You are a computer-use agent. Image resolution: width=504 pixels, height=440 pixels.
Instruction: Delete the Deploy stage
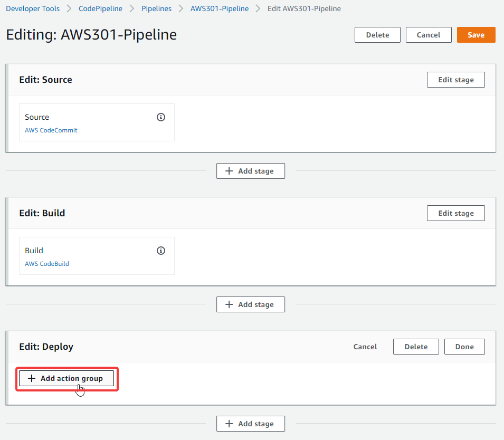[416, 347]
